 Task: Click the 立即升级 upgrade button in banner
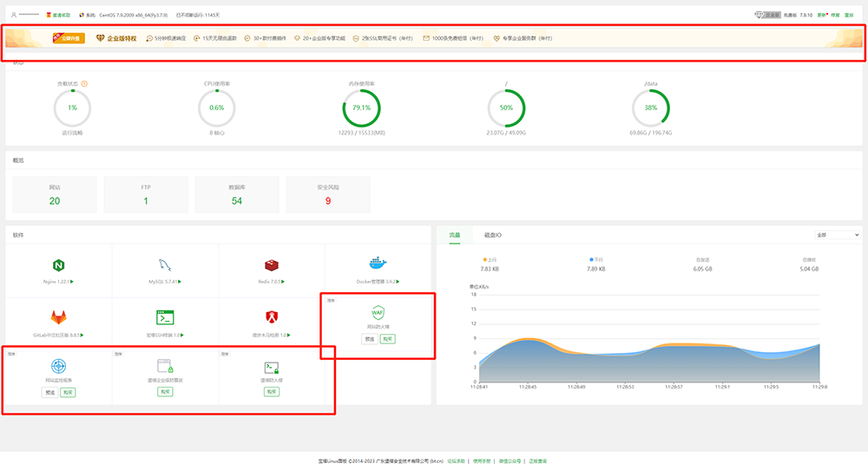69,38
